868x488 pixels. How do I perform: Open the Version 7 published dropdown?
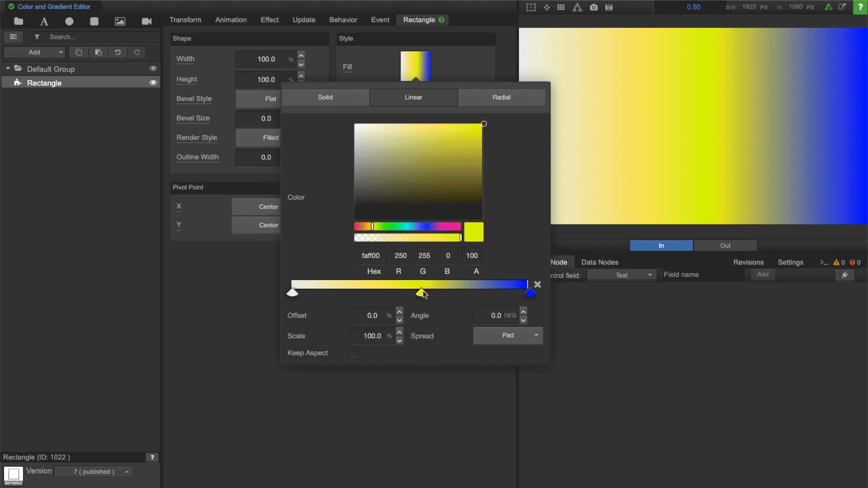pyautogui.click(x=94, y=472)
